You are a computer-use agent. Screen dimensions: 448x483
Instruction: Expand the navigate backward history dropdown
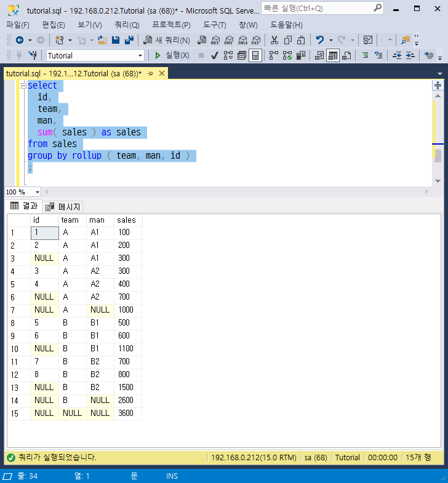[30, 40]
